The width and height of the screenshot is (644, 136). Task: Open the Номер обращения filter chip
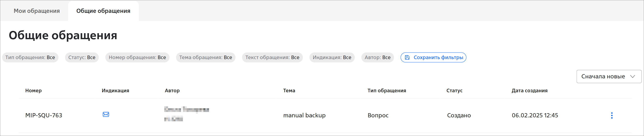tap(137, 57)
